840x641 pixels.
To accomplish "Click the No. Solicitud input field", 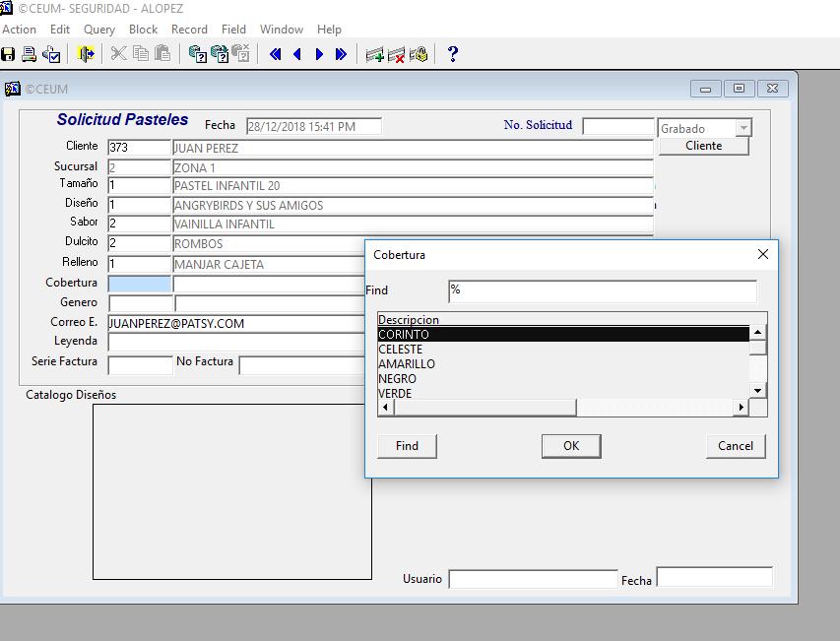I will click(x=618, y=126).
